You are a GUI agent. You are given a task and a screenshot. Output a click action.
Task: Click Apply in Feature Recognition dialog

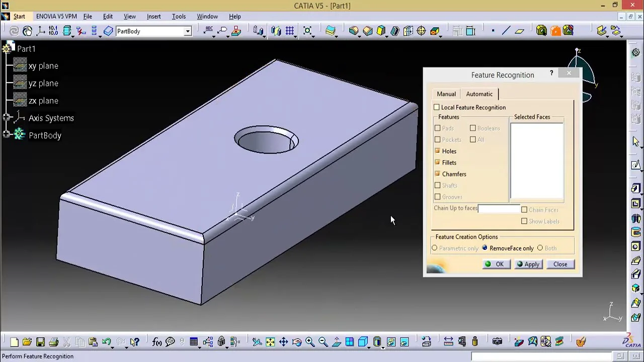(x=528, y=264)
